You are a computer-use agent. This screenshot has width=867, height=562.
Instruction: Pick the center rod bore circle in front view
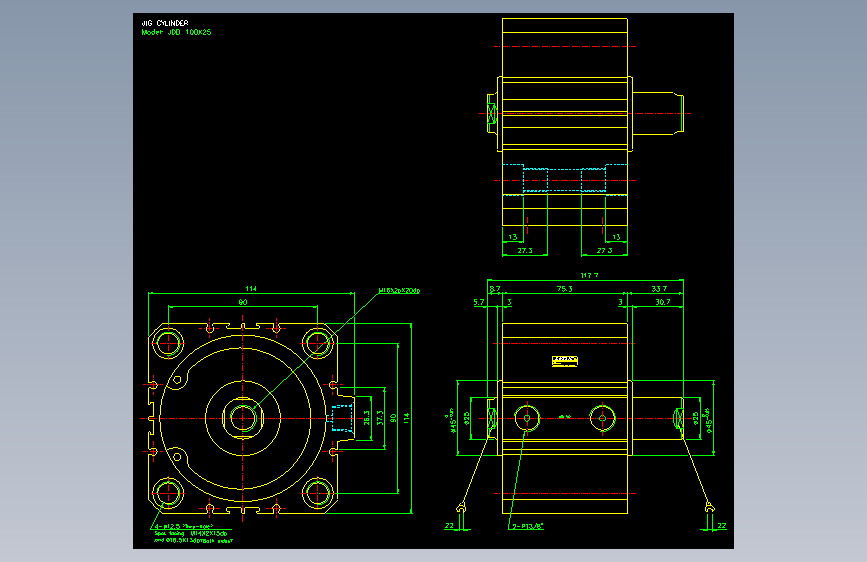[243, 418]
